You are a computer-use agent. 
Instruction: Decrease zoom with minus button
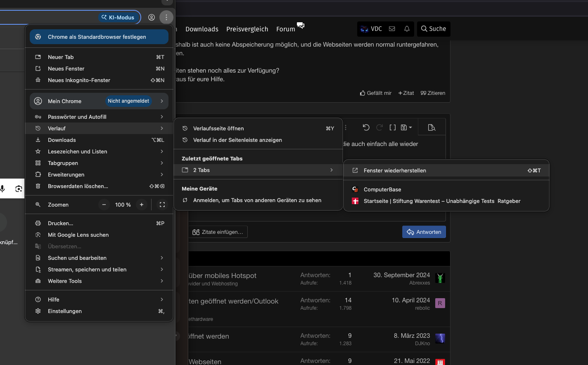coord(104,205)
